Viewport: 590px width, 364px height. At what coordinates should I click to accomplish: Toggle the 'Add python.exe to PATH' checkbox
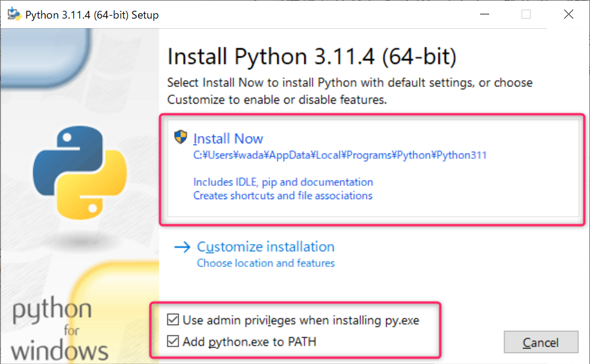(x=173, y=342)
